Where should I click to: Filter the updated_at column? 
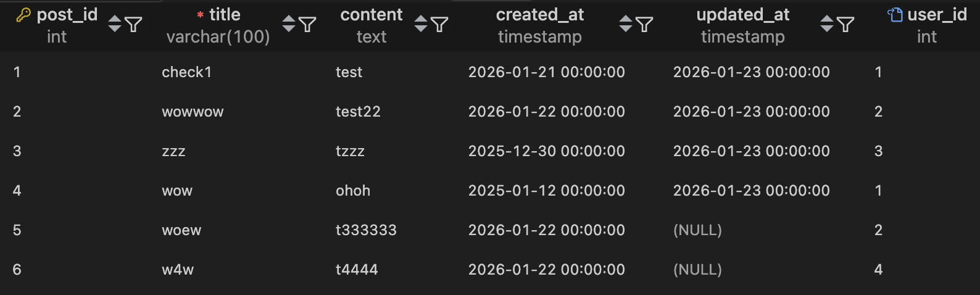[x=845, y=24]
